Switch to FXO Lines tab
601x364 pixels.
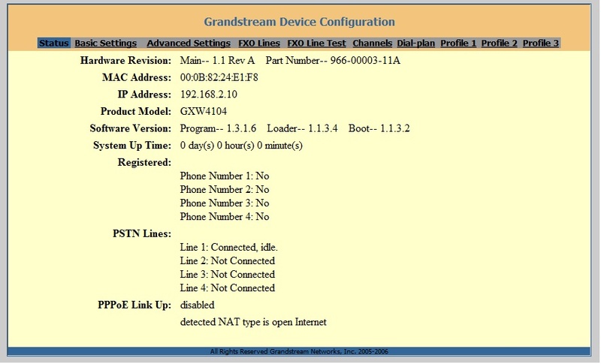coord(259,43)
